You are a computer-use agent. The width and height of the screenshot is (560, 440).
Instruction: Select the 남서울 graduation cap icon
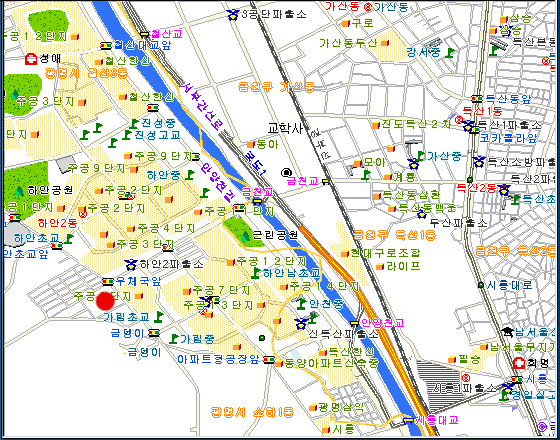pyautogui.click(x=507, y=332)
